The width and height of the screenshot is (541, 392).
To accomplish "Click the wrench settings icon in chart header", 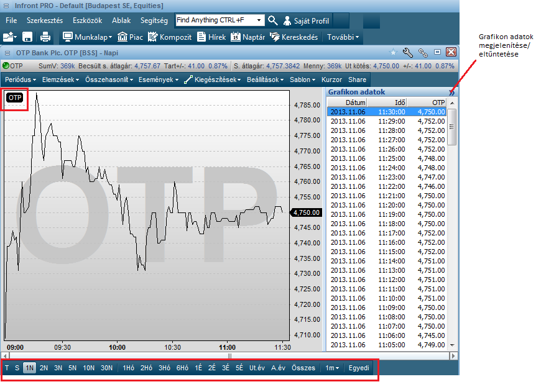I will [408, 52].
